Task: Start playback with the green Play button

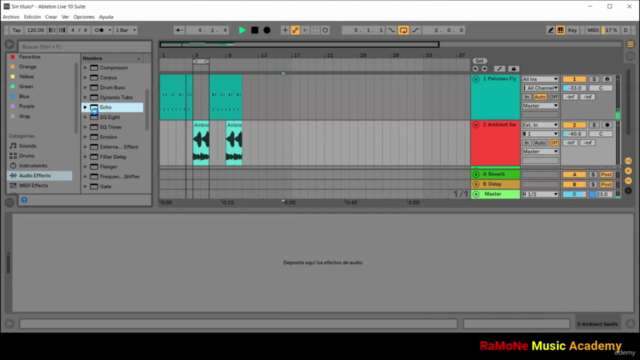Action: 242,30
